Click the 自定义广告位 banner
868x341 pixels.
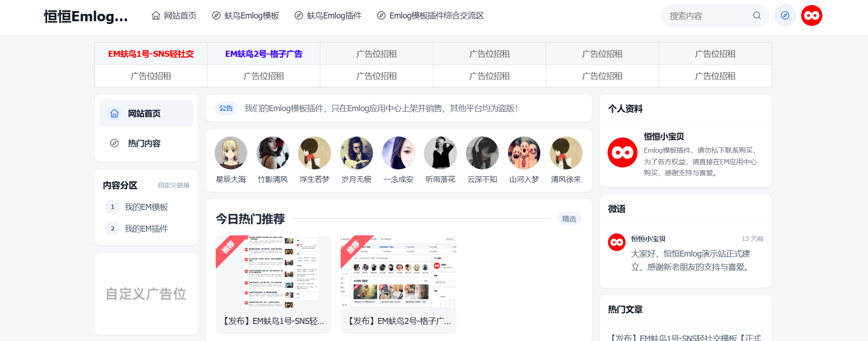146,293
